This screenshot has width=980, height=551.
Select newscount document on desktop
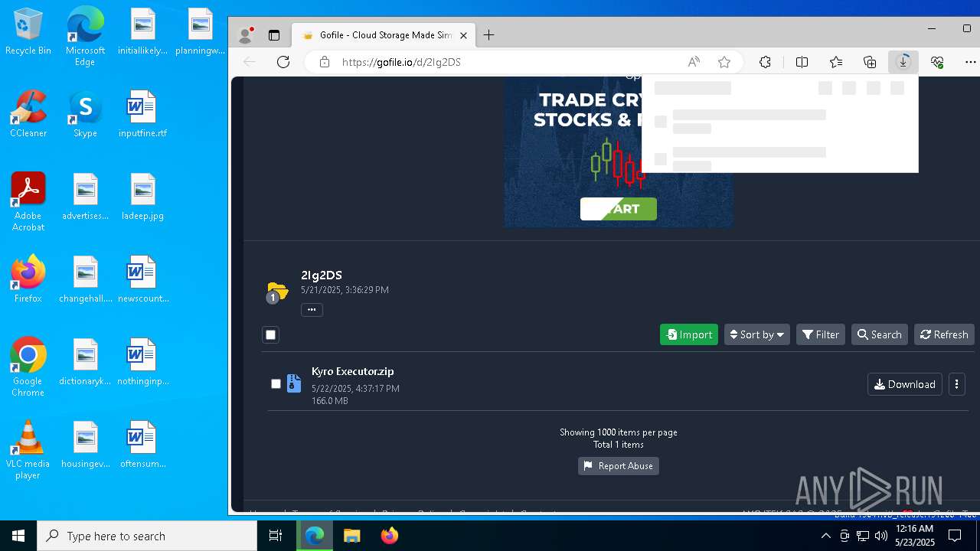click(142, 279)
